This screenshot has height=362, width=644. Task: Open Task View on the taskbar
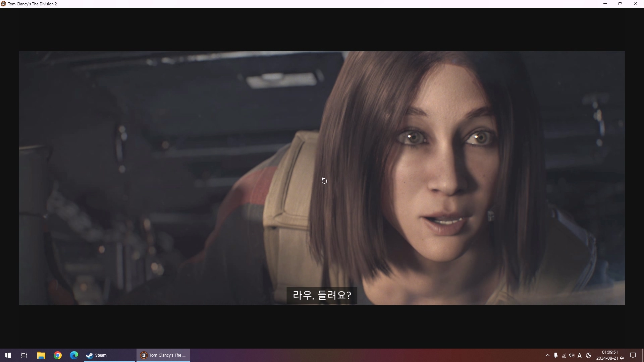click(x=24, y=355)
